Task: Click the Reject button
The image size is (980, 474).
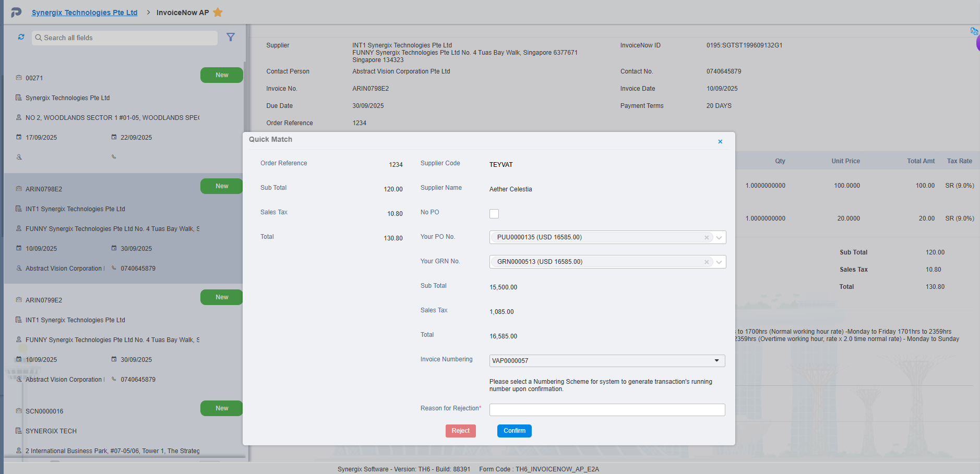Action: click(x=460, y=431)
